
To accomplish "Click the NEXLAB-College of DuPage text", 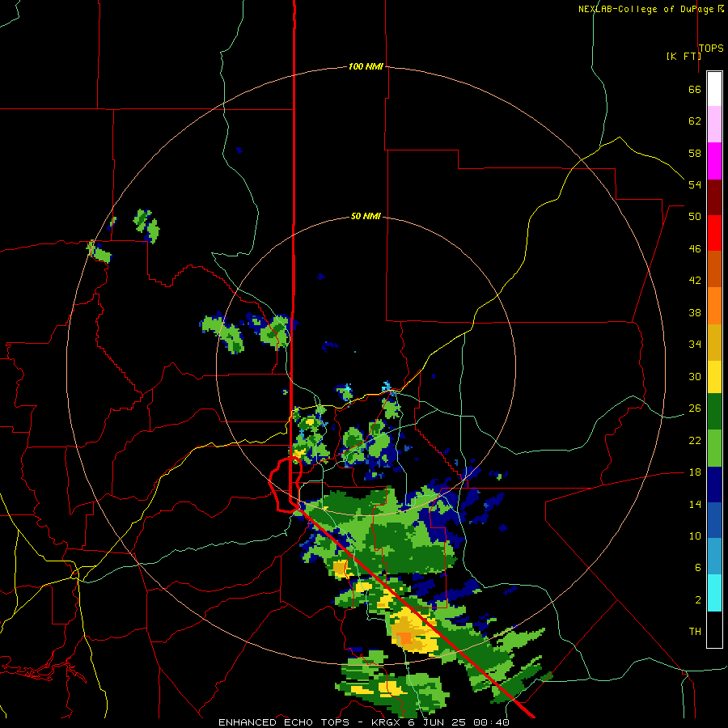I will click(x=645, y=9).
